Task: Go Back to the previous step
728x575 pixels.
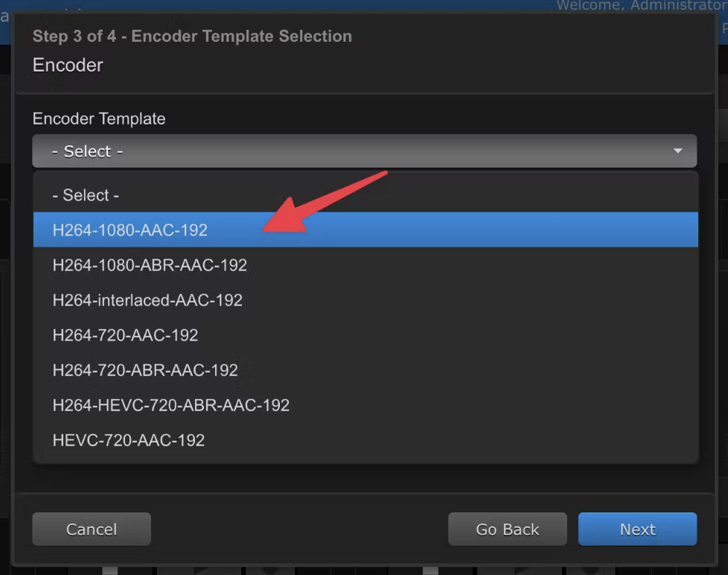Action: (508, 529)
